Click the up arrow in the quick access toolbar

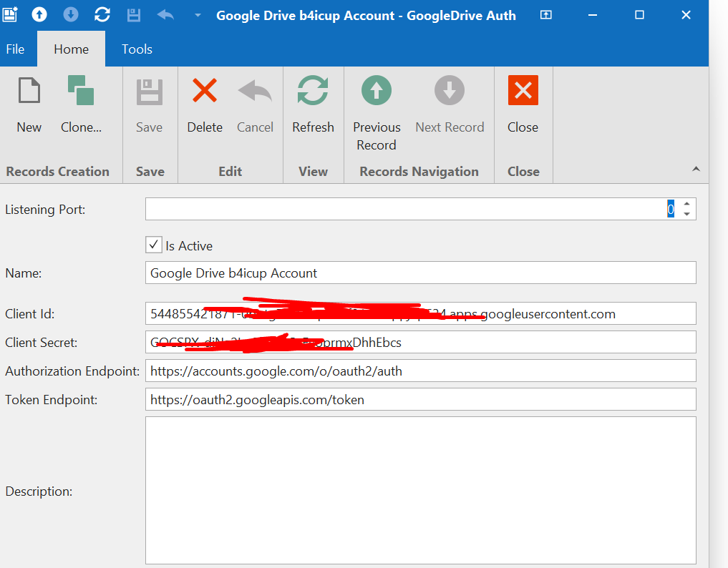point(39,15)
